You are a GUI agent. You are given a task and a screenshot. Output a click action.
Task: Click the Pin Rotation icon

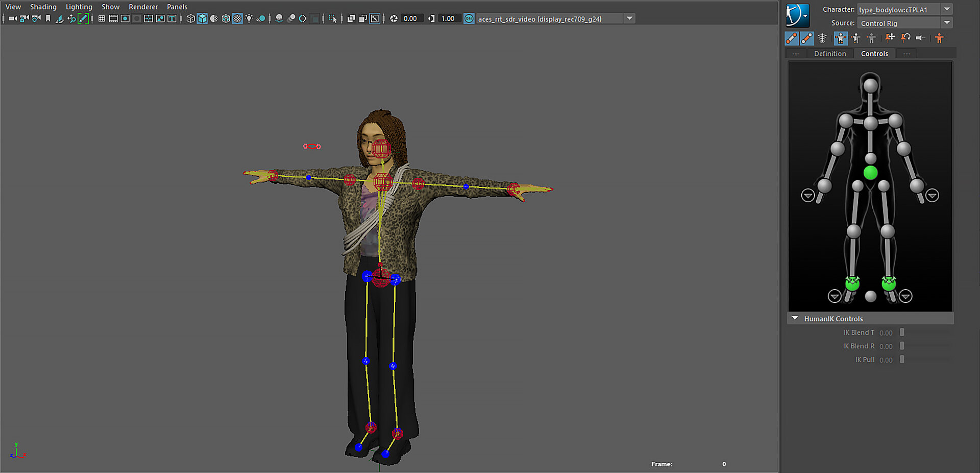click(905, 38)
